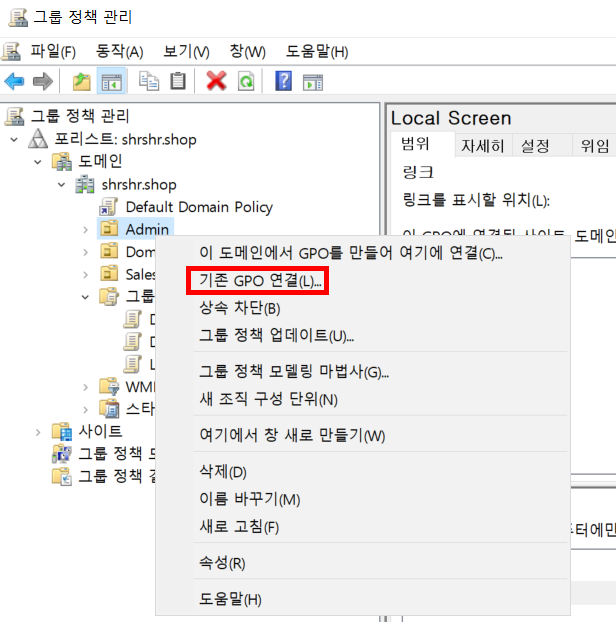The width and height of the screenshot is (616, 622).
Task: Click the Sales OU folder icon
Action: pyautogui.click(x=109, y=273)
